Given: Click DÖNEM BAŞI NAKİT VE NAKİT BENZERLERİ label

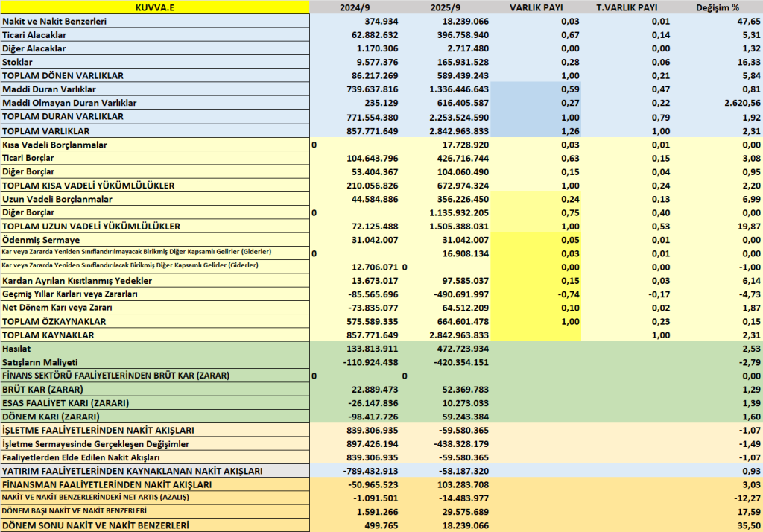Looking at the screenshot, I should pyautogui.click(x=75, y=511).
